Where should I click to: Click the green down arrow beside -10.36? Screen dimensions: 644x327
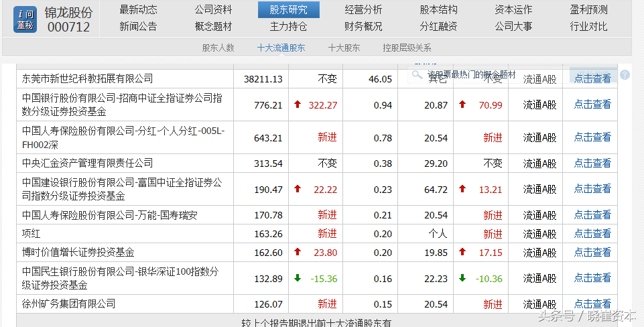pos(462,278)
